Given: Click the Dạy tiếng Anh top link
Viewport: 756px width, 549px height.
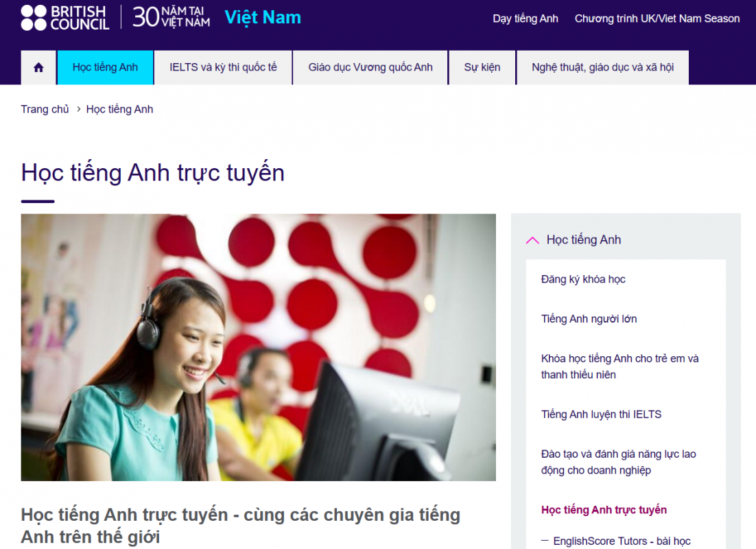Looking at the screenshot, I should pyautogui.click(x=525, y=19).
